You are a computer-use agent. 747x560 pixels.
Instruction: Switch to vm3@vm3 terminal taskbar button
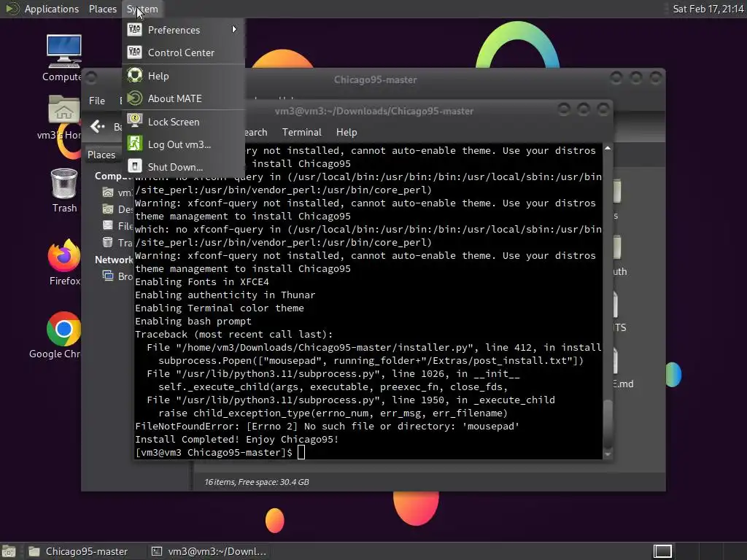[209, 551]
